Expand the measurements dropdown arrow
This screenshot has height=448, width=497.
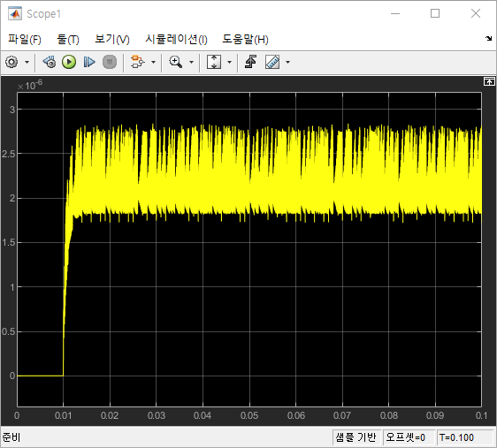pyautogui.click(x=287, y=62)
